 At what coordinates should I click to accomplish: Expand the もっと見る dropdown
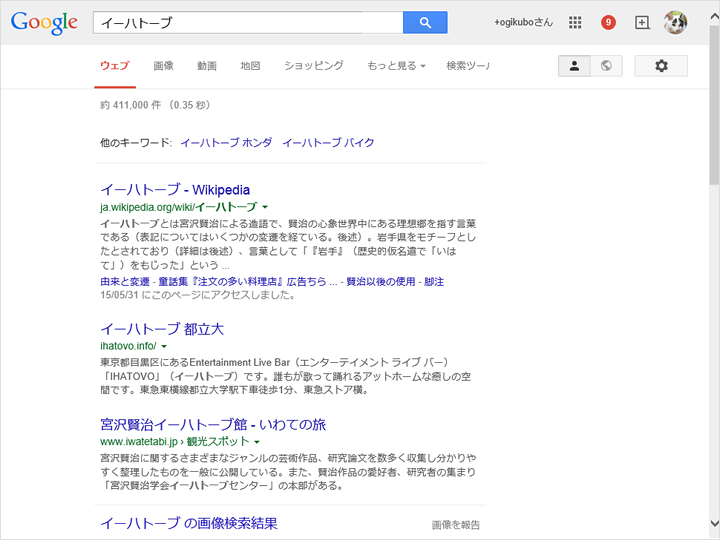(x=396, y=66)
